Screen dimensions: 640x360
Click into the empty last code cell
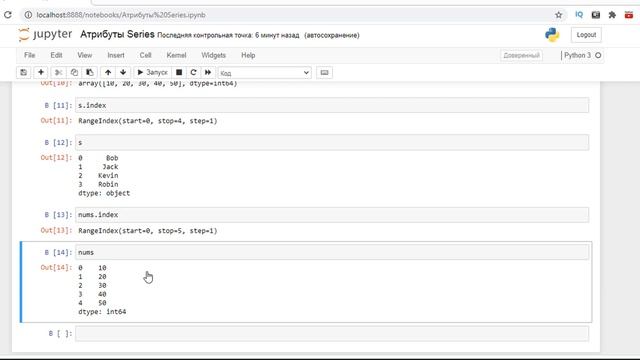pyautogui.click(x=332, y=333)
